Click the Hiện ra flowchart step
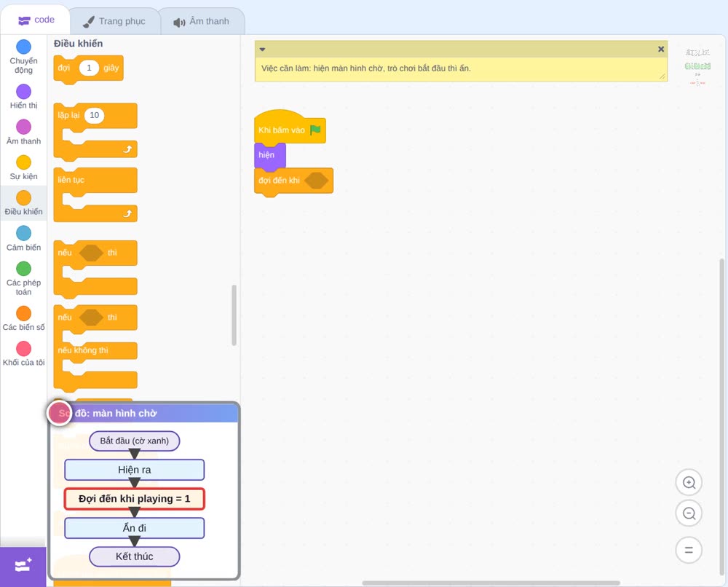This screenshot has height=587, width=728. coord(134,470)
